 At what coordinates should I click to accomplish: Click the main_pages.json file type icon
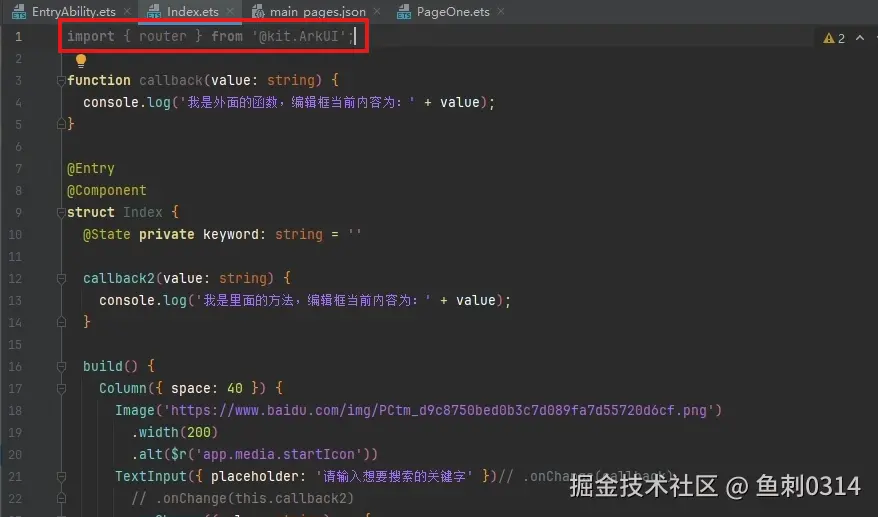click(258, 12)
